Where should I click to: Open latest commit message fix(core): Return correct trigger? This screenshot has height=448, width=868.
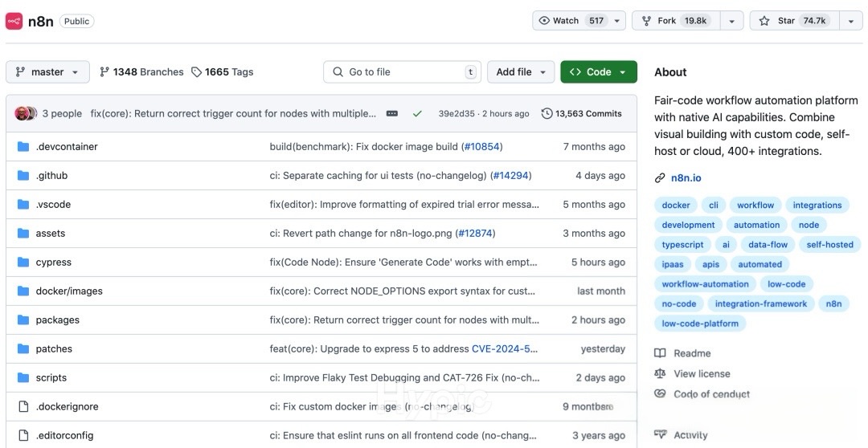pos(233,113)
